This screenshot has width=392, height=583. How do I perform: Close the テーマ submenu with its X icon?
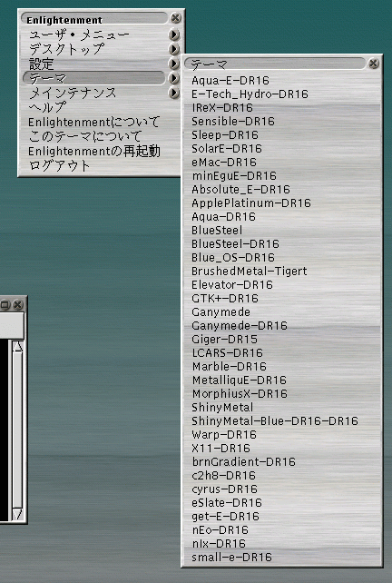point(374,64)
